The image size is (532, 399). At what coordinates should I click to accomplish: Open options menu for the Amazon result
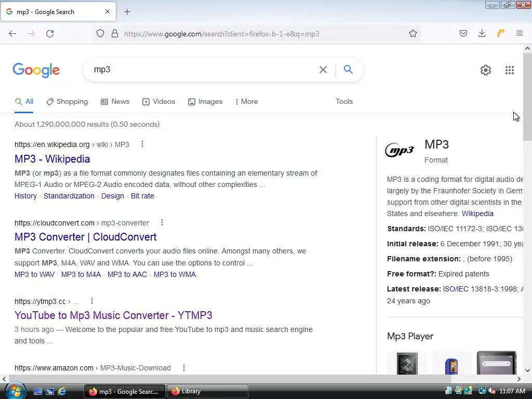pyautogui.click(x=184, y=368)
